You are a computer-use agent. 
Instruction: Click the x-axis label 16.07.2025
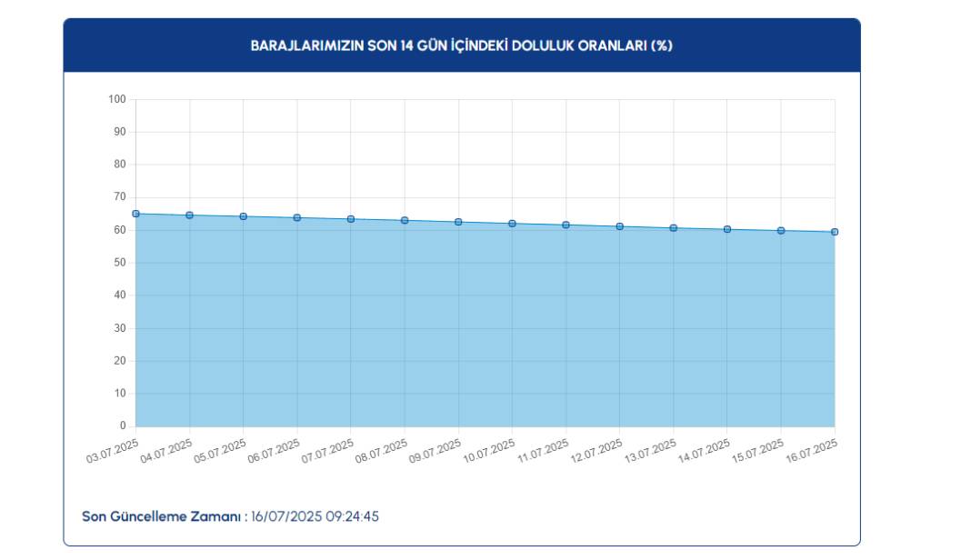coord(811,451)
